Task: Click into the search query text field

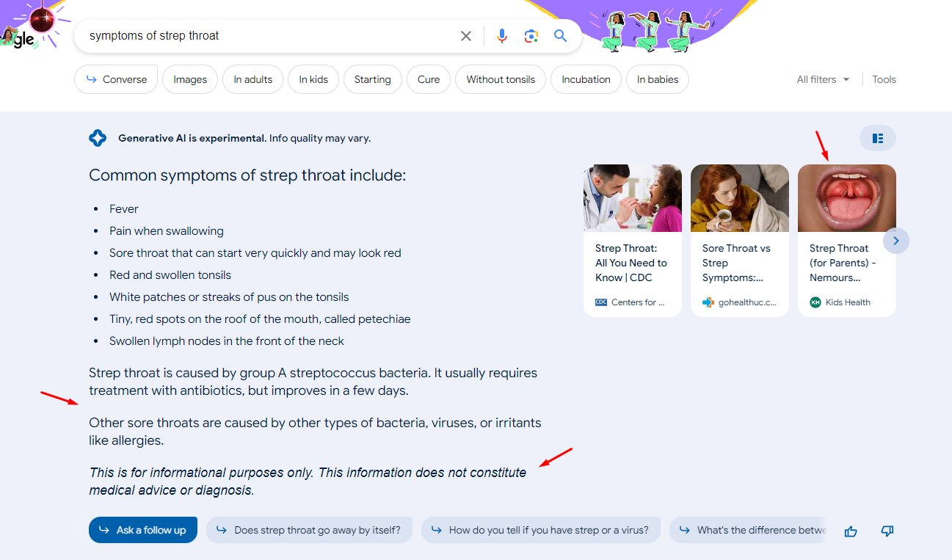Action: click(x=264, y=36)
